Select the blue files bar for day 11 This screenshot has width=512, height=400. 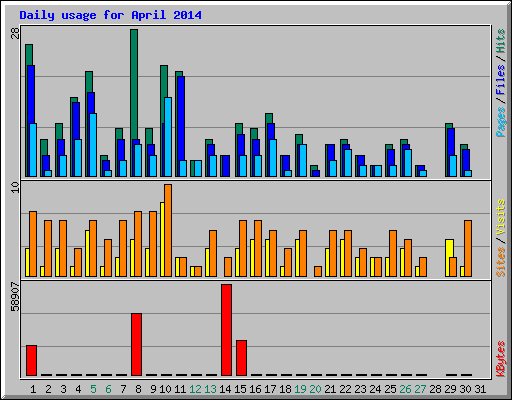181,118
